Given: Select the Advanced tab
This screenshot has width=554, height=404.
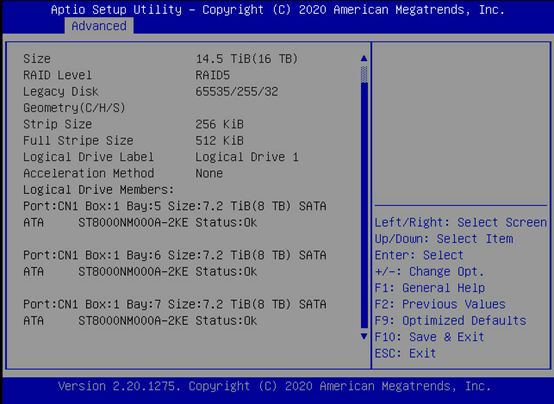Looking at the screenshot, I should [99, 26].
